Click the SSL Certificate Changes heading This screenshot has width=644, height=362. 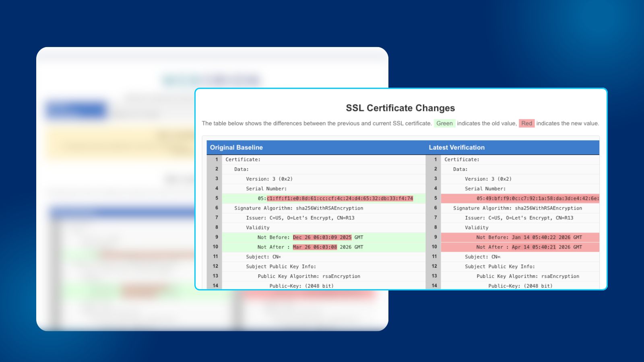point(400,108)
